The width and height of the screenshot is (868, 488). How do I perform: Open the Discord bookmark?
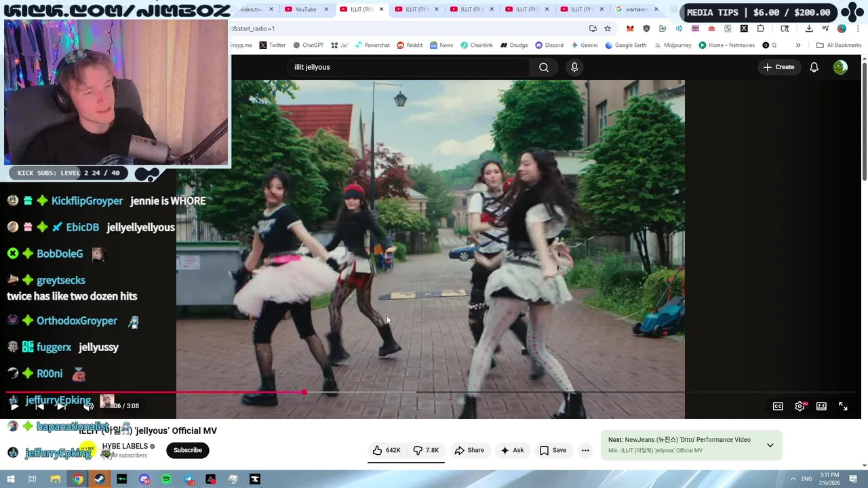549,45
